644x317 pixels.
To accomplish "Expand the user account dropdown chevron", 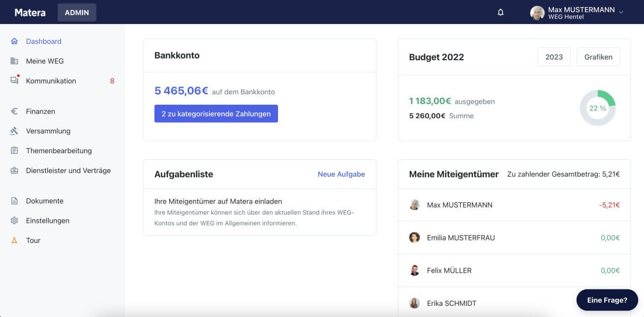I will 621,12.
